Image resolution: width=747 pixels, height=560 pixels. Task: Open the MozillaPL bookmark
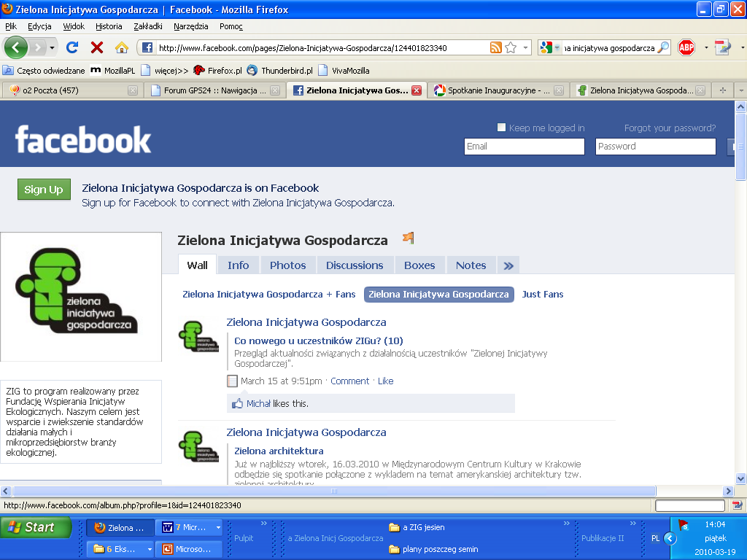[113, 71]
